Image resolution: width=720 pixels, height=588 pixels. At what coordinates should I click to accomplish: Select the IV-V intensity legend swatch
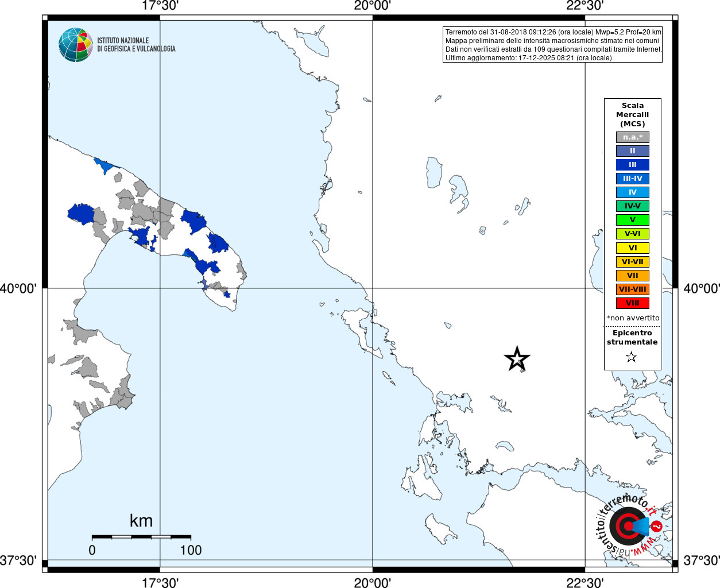633,206
